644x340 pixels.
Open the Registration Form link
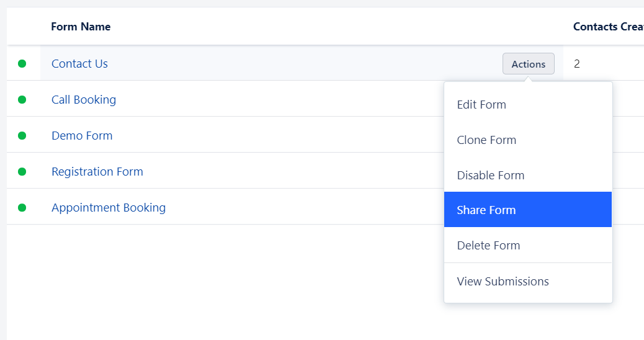[x=97, y=172]
